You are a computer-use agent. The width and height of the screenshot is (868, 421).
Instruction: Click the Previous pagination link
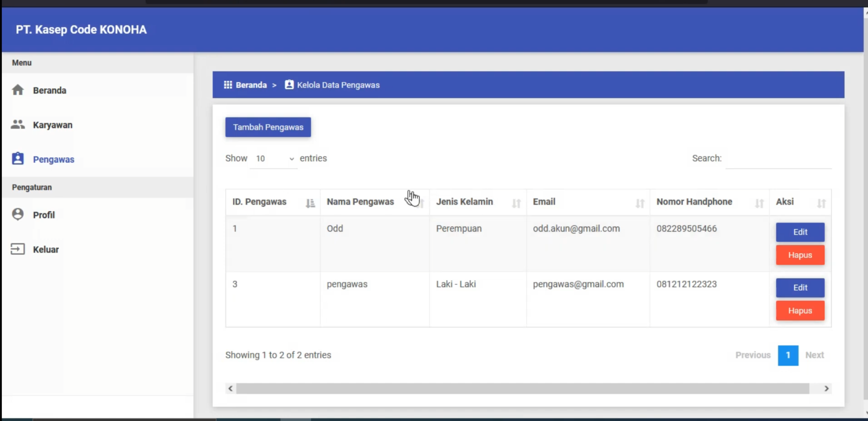[753, 355]
